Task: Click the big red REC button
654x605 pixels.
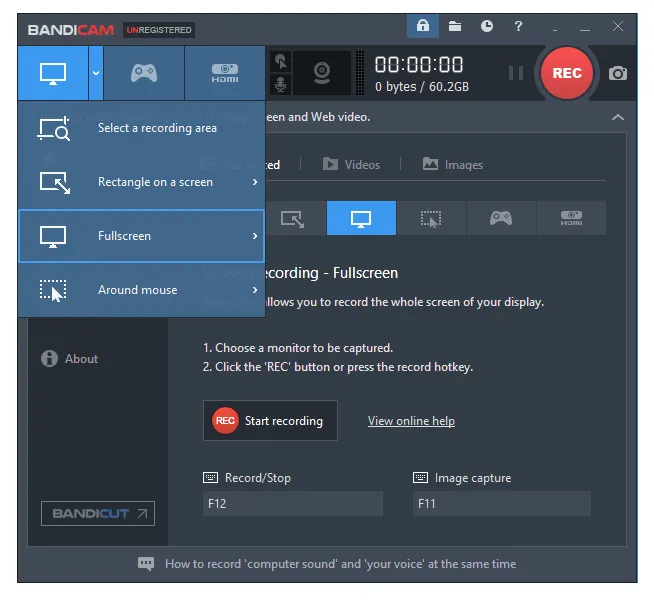Action: pyautogui.click(x=567, y=73)
